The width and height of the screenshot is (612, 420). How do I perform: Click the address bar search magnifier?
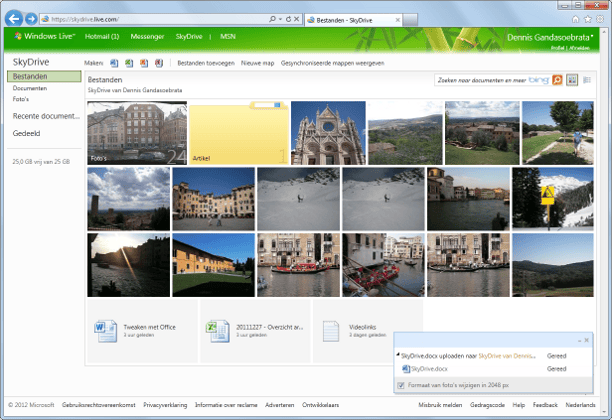coord(272,19)
